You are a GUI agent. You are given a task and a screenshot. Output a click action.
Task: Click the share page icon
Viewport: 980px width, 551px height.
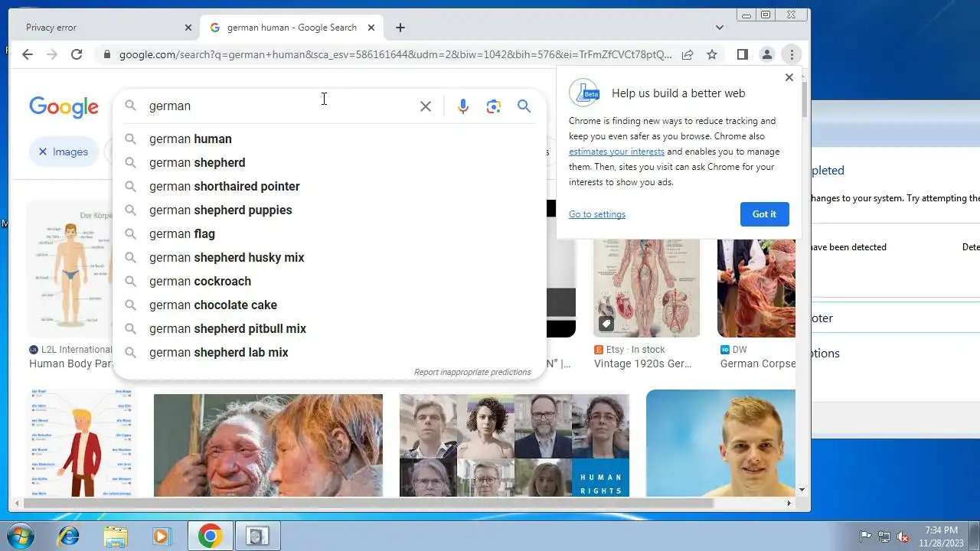point(688,54)
